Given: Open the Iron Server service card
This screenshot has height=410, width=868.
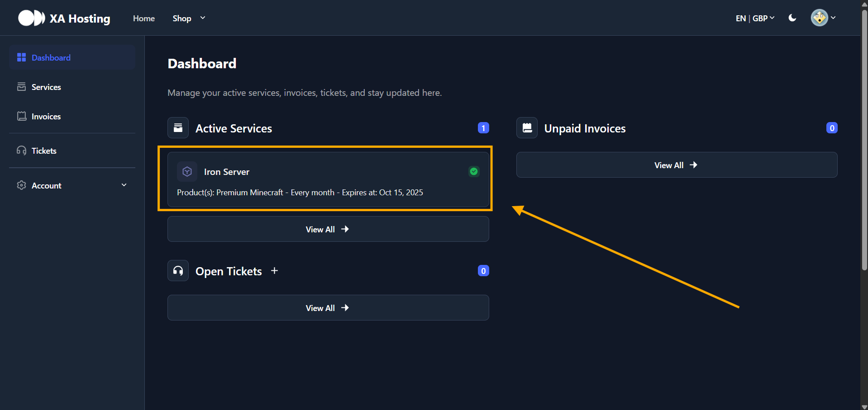Looking at the screenshot, I should [x=328, y=179].
